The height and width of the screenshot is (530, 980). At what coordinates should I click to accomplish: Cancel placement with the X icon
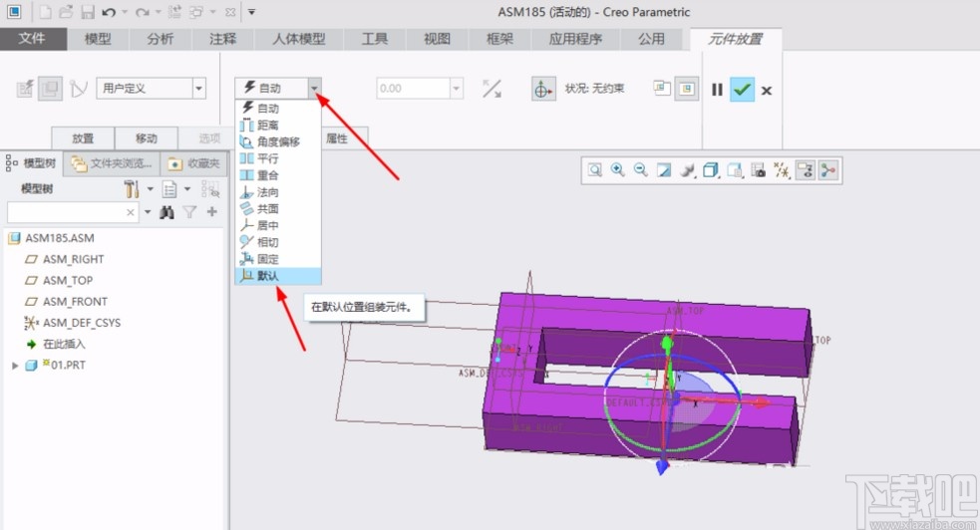point(767,91)
